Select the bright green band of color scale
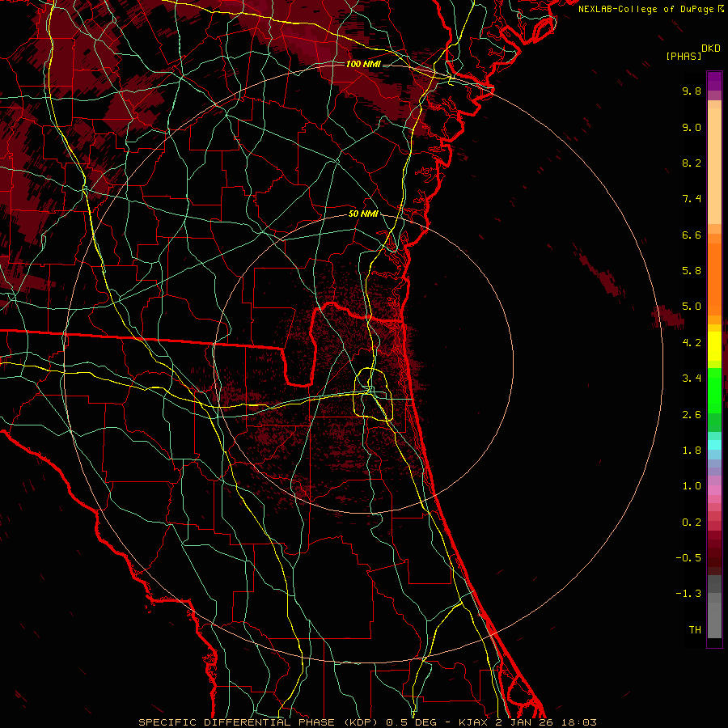The height and width of the screenshot is (728, 728). coord(714,390)
